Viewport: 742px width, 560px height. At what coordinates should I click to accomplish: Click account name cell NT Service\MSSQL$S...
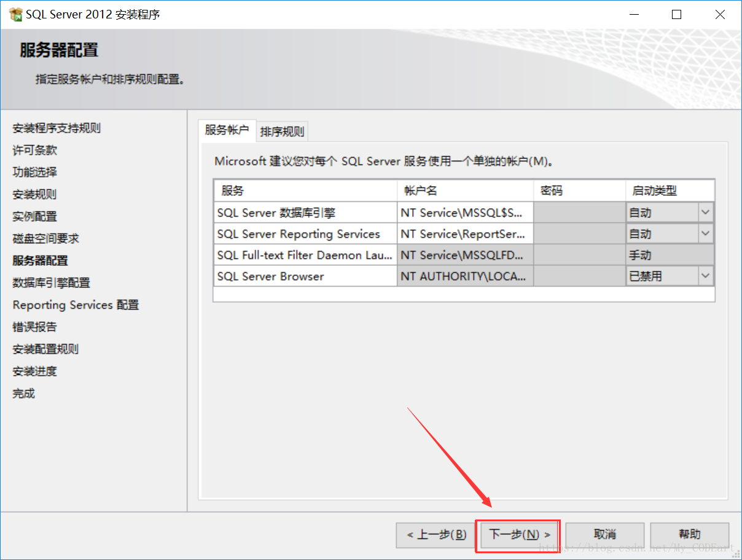[x=465, y=212]
